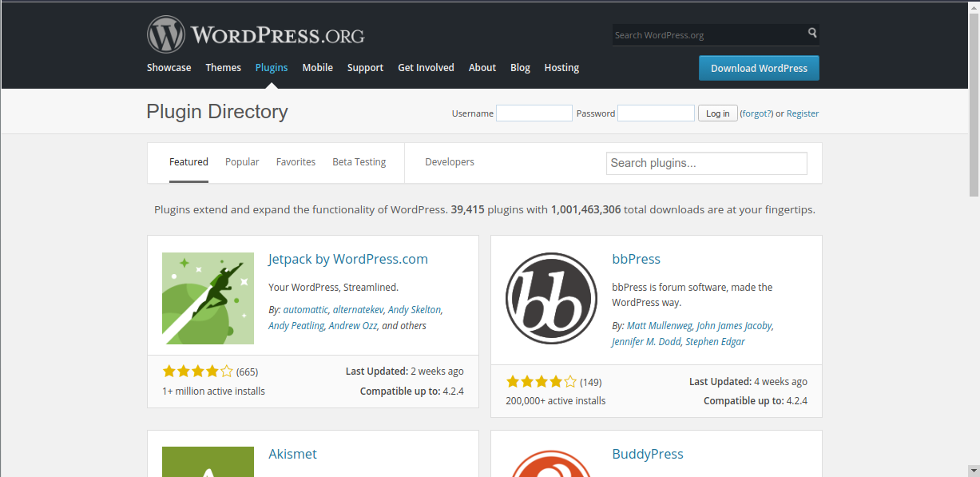Click bbPress 'Last Updated: 4 weeks ago'
The image size is (980, 477).
(748, 382)
